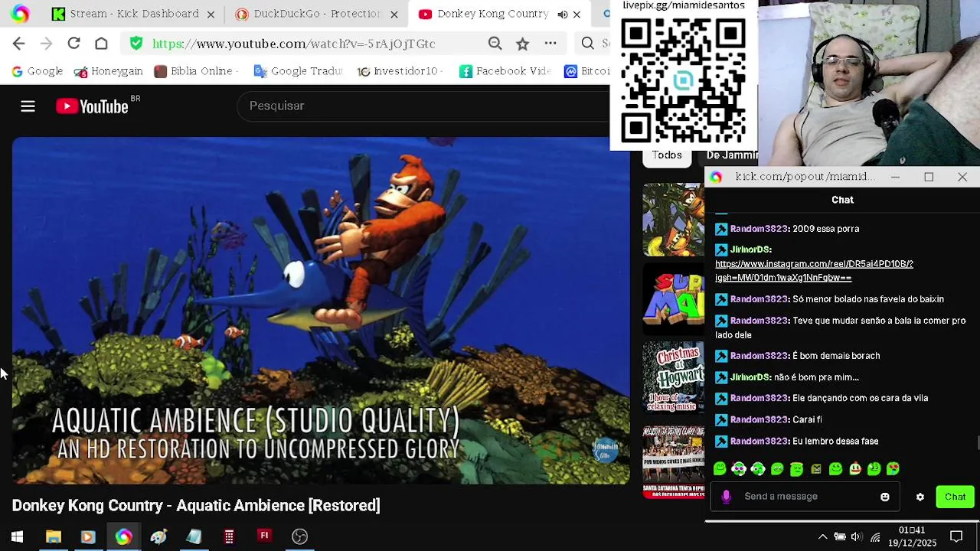Bookmark this page with the star icon
980x551 pixels.
click(522, 44)
